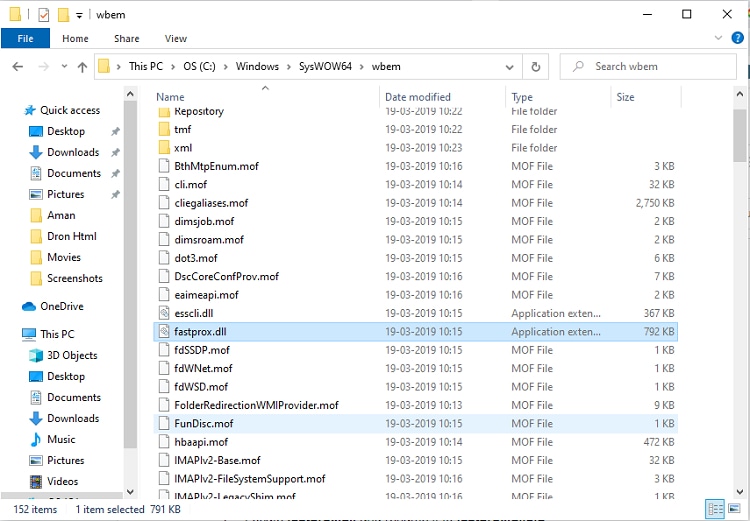Open pinned Documents under Quick access

point(74,173)
